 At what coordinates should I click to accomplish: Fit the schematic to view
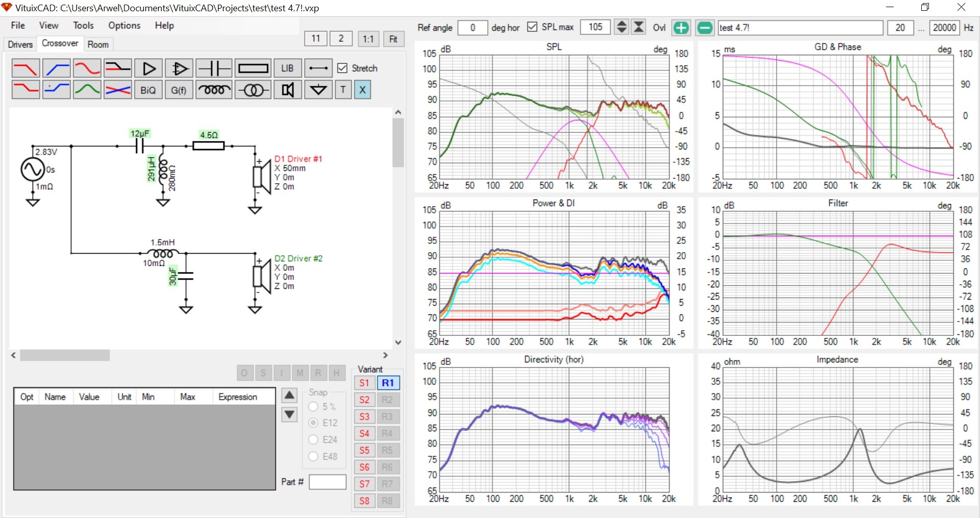[393, 39]
